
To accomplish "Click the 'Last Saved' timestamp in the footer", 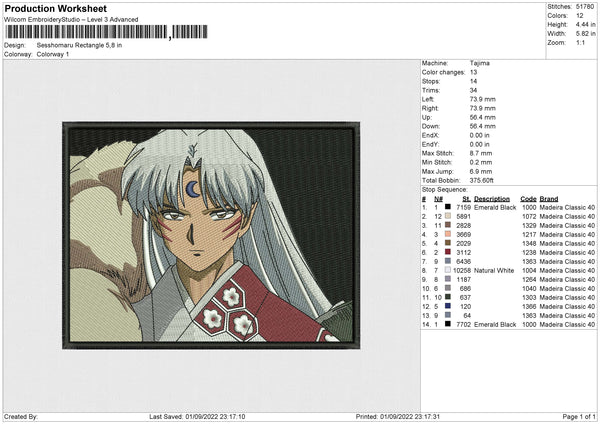I will (197, 416).
